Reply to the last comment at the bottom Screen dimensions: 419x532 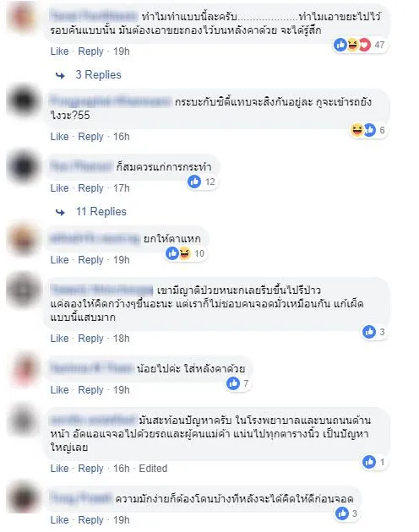pos(90,520)
